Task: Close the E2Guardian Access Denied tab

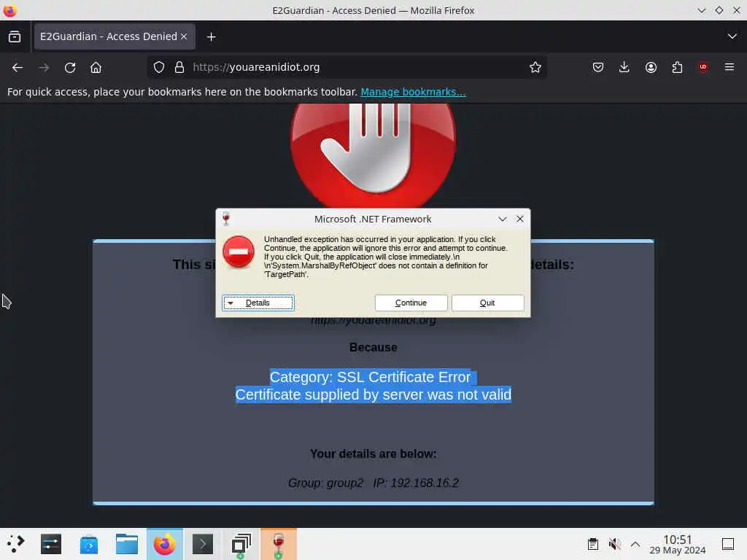Action: (x=184, y=36)
